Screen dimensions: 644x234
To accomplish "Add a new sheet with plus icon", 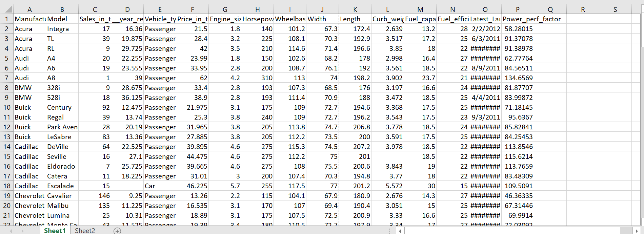I will (x=117, y=231).
